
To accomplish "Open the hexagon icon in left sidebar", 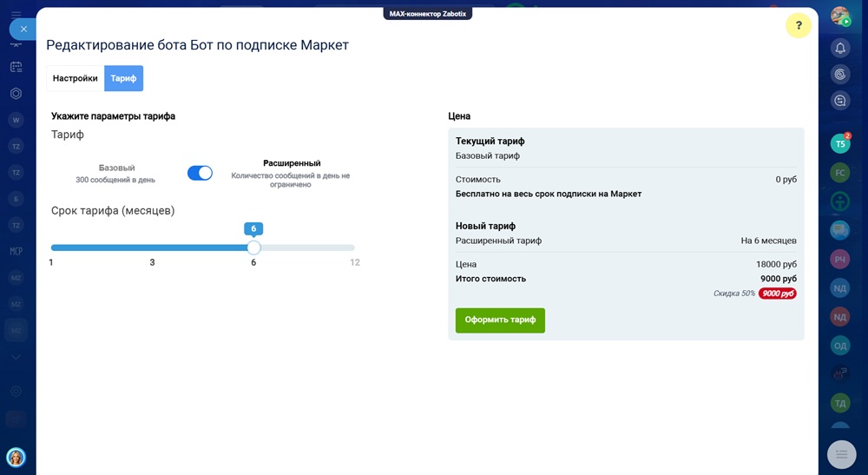I will coord(16,94).
